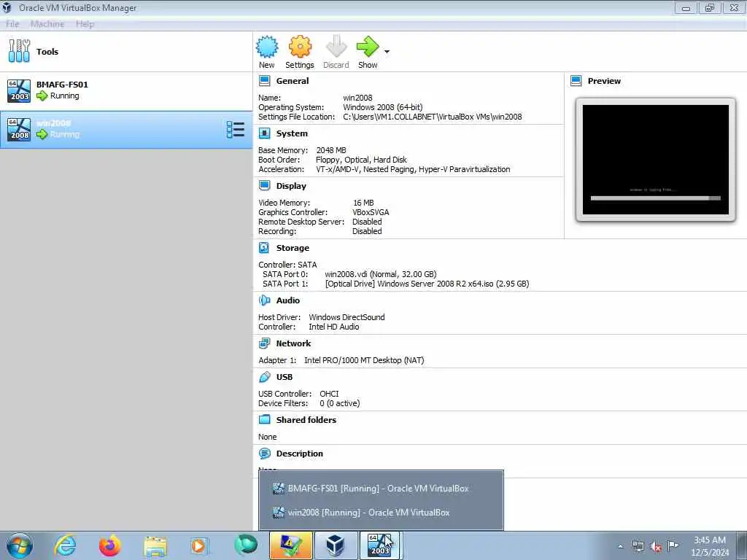Expand the Show button dropdown arrow
The image size is (747, 560).
[387, 52]
